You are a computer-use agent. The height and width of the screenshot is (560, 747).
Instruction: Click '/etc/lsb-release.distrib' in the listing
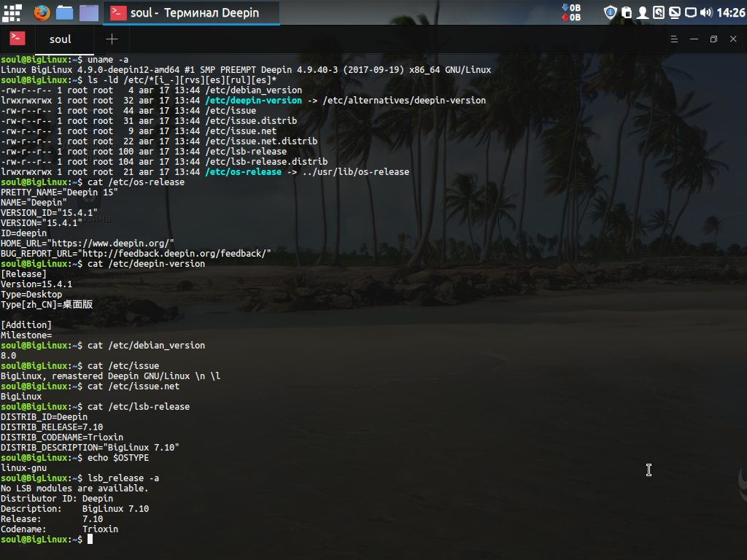click(x=267, y=162)
